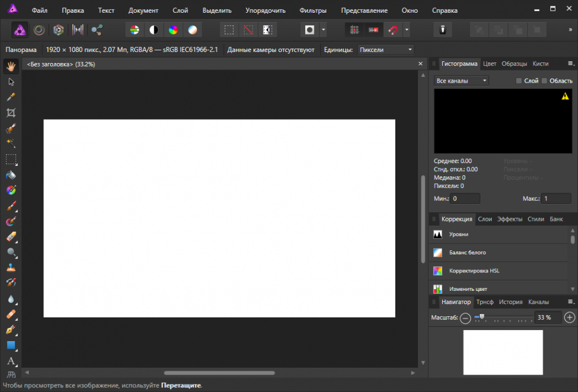578x392 pixels.
Task: Apply Auto White Balance from the toolbar
Action: (x=192, y=30)
